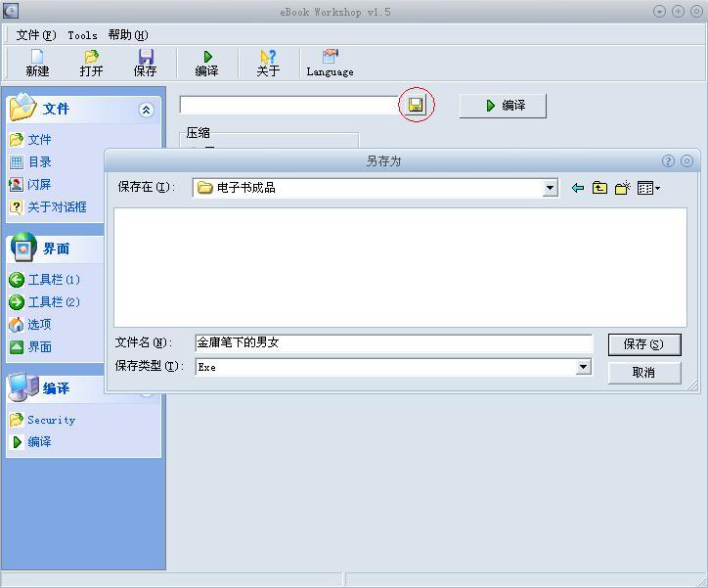The width and height of the screenshot is (708, 588).
Task: Select 工具栏 (2) in sidebar
Action: (44, 302)
